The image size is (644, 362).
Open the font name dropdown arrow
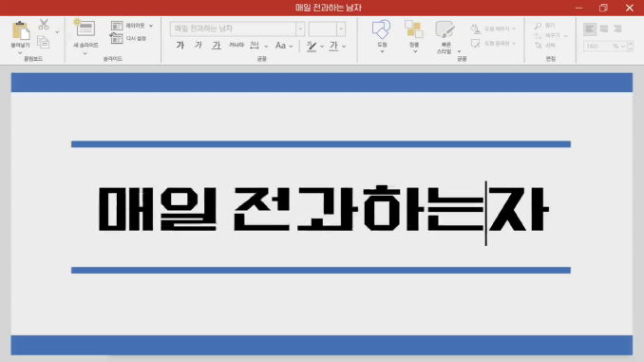300,29
